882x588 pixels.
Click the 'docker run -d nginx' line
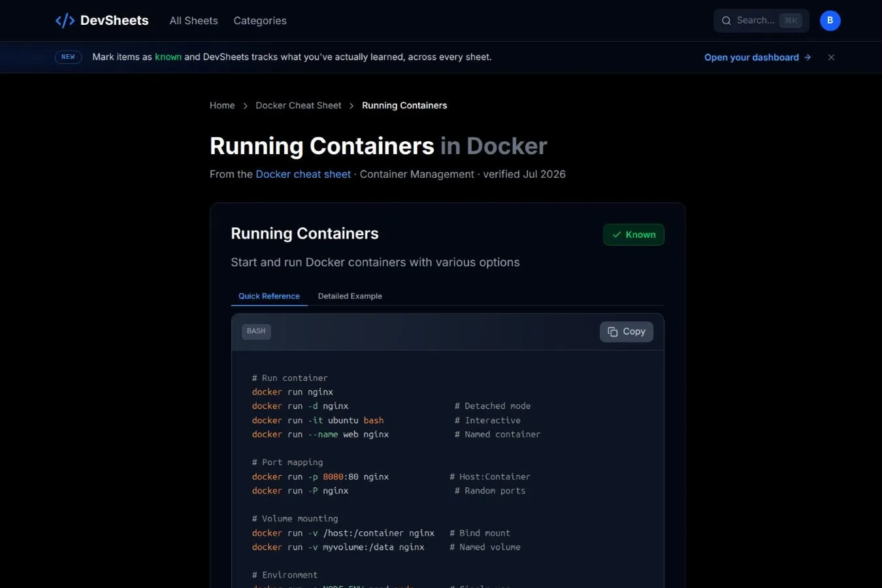301,406
